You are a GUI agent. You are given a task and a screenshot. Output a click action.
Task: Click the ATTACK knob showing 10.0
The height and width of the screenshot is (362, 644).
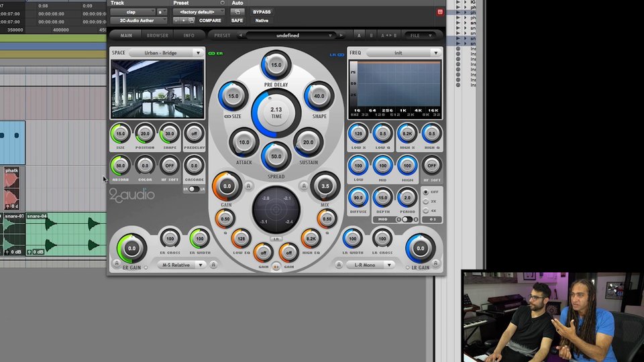[x=244, y=142]
